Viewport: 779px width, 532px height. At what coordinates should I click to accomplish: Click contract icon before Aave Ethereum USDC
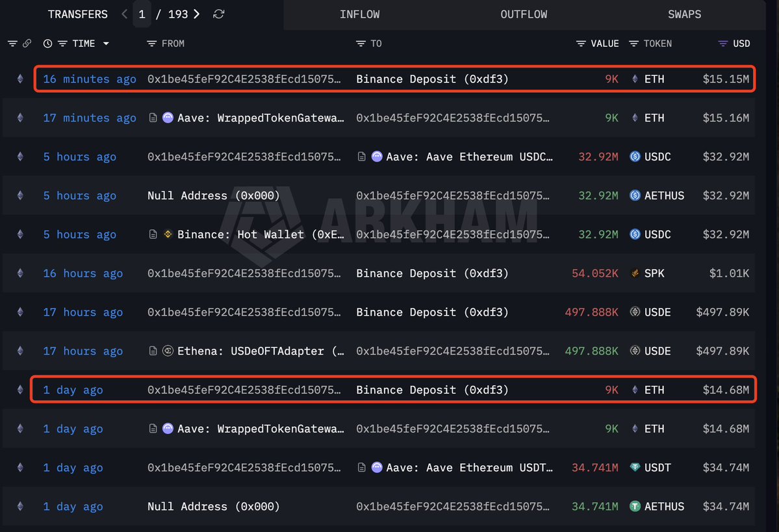(x=362, y=157)
